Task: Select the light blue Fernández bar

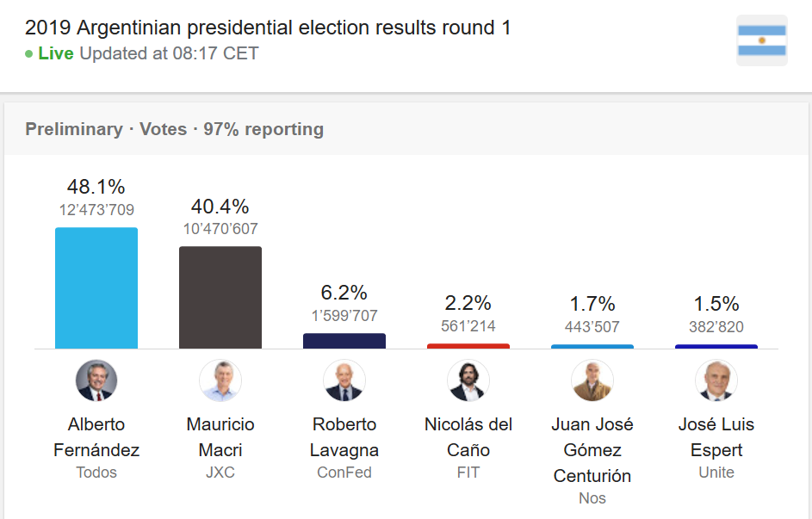Action: coord(96,288)
